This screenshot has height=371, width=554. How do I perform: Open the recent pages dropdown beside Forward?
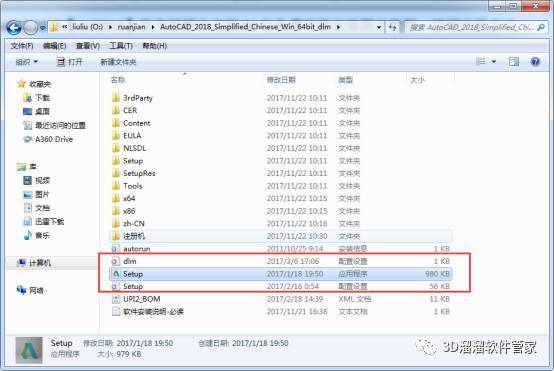point(42,28)
